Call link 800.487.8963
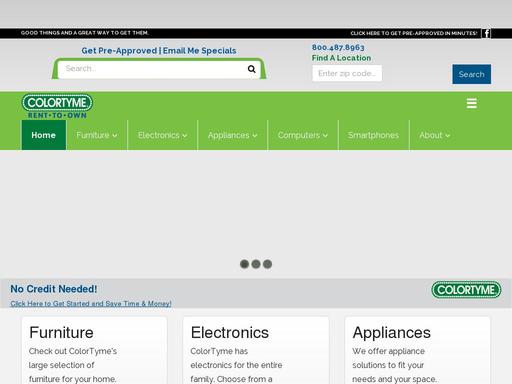The height and width of the screenshot is (384, 512). tap(338, 47)
